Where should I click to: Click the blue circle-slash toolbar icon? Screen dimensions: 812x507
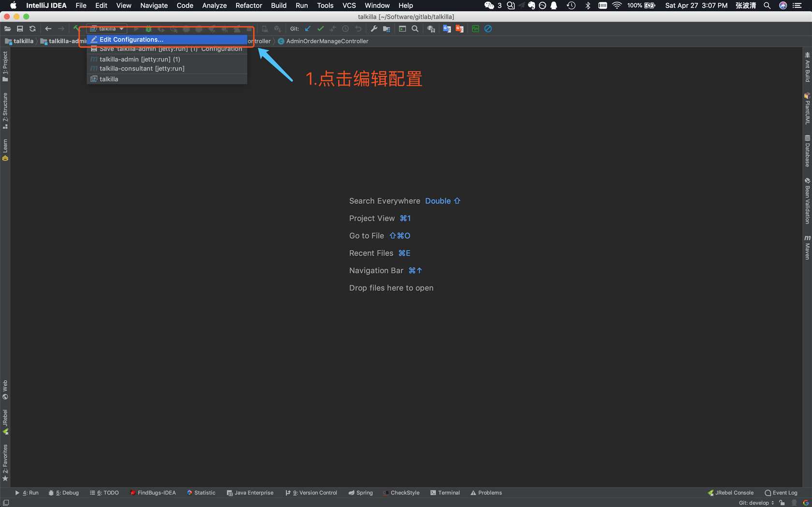(x=488, y=29)
